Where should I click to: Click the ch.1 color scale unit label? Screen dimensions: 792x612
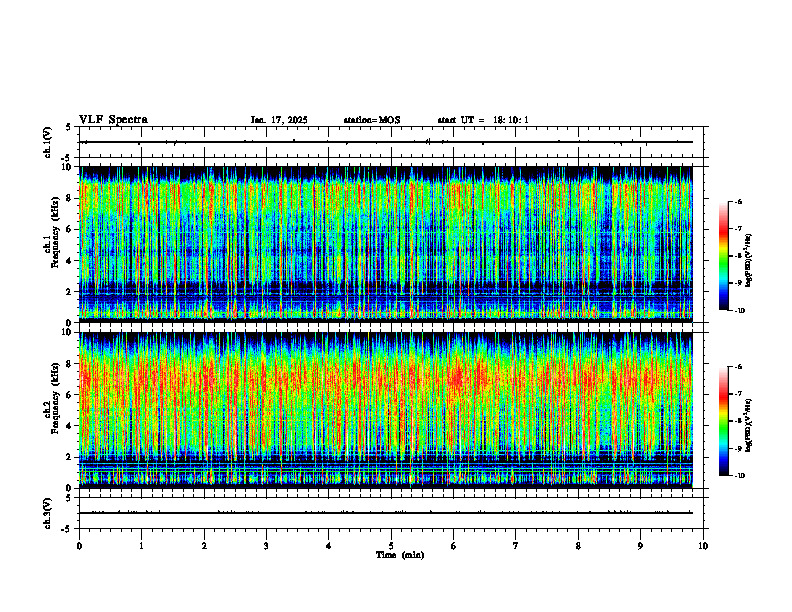coord(749,261)
